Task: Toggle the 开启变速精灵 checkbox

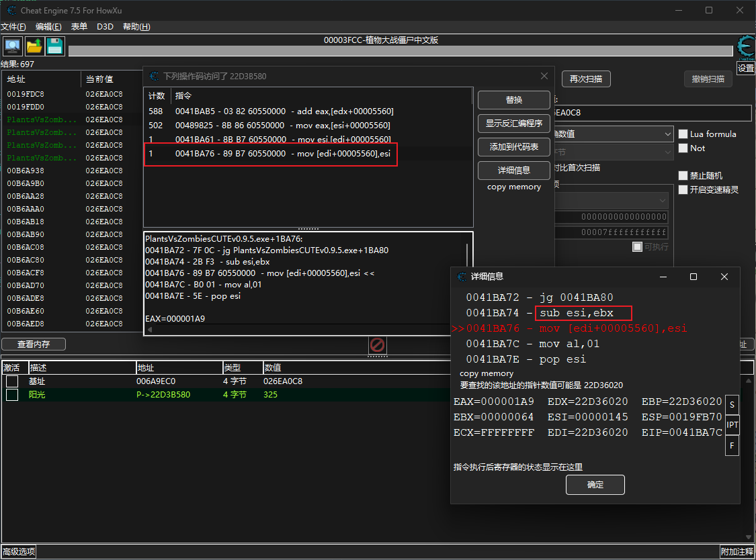Action: [x=683, y=190]
